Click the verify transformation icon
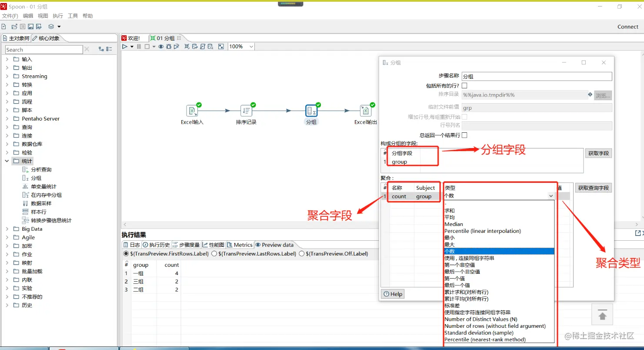This screenshot has width=644, height=350. 187,47
